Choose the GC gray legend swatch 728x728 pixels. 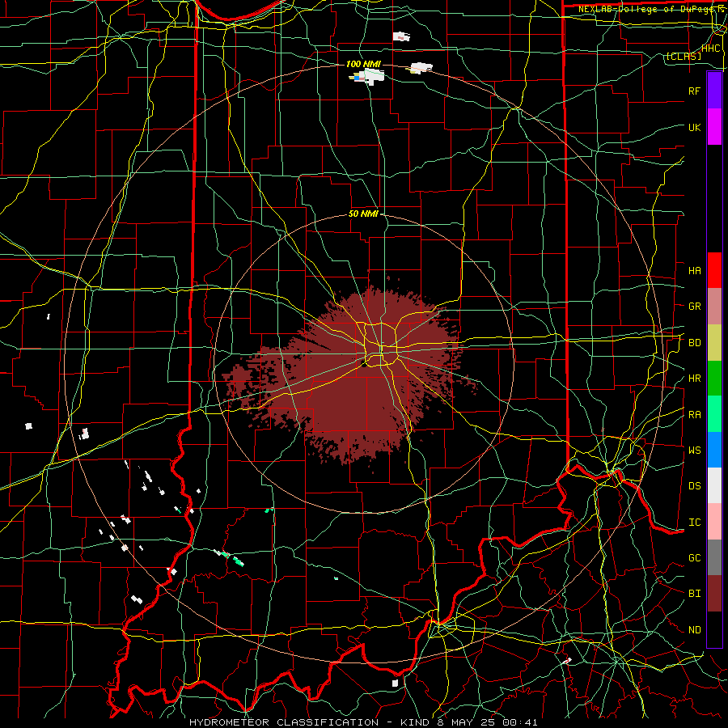pos(714,557)
